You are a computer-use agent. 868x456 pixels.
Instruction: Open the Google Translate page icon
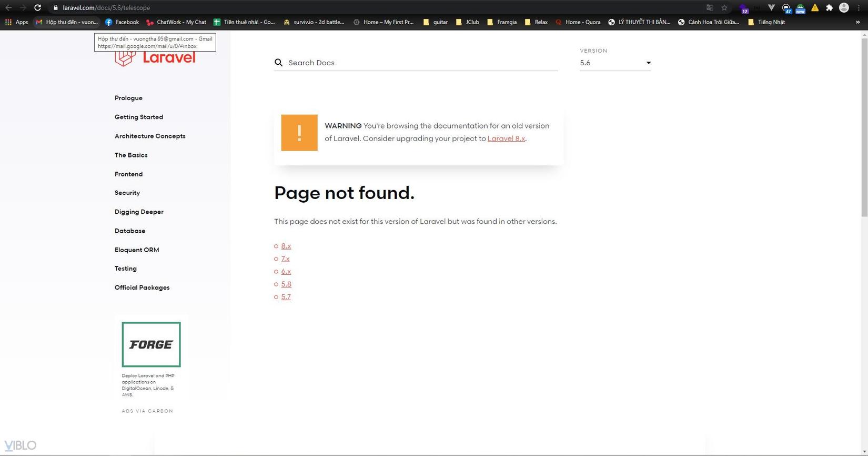710,7
